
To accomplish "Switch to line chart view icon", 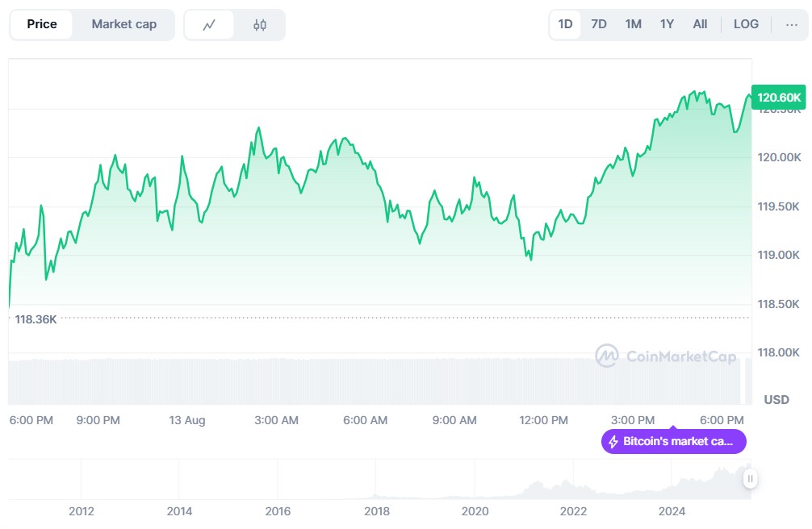I will pyautogui.click(x=209, y=24).
